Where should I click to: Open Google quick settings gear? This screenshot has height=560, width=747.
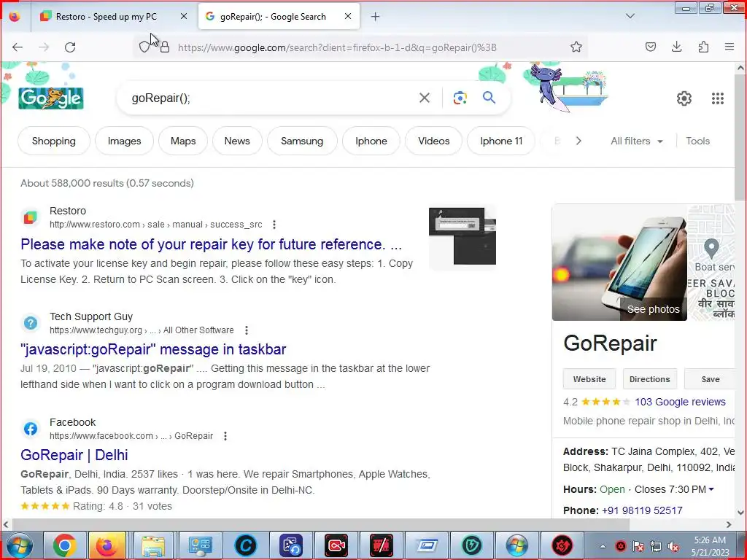click(684, 98)
